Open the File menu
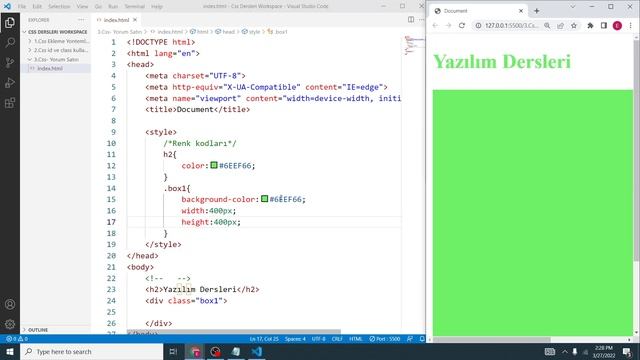This screenshot has height=360, width=640. point(22,7)
